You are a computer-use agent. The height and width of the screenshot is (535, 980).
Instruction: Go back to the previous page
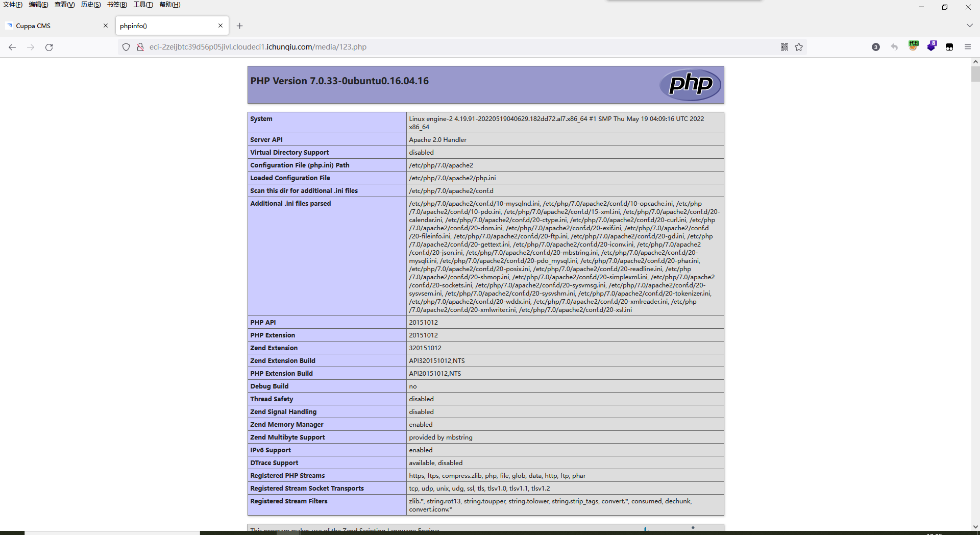pyautogui.click(x=12, y=47)
